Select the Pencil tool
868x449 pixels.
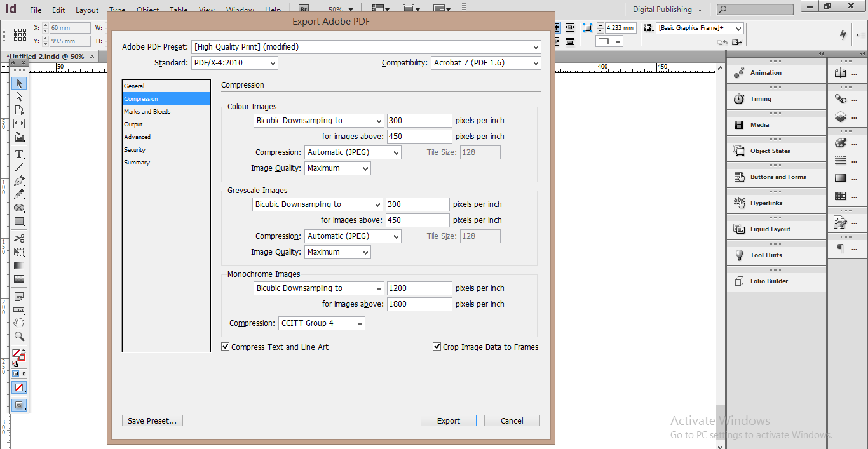[19, 194]
